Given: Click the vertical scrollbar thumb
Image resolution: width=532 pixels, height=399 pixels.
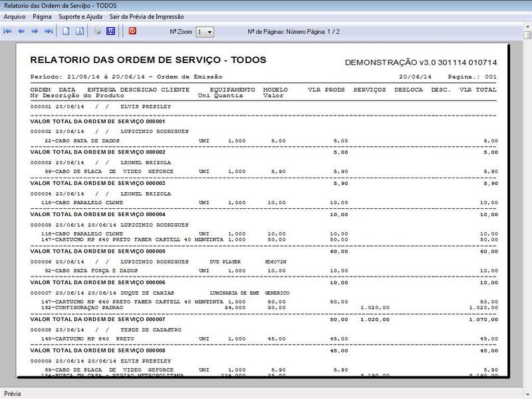Looking at the screenshot, I should 527,35.
